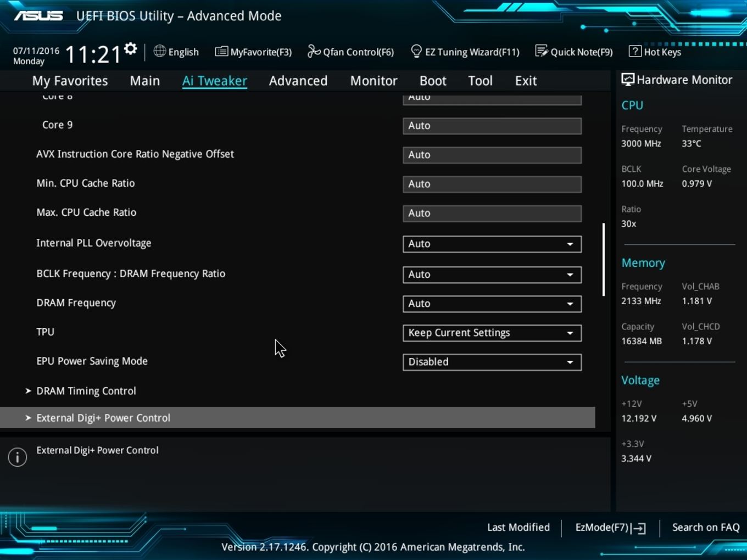Click the Max. CPU Cache Ratio field

click(492, 213)
